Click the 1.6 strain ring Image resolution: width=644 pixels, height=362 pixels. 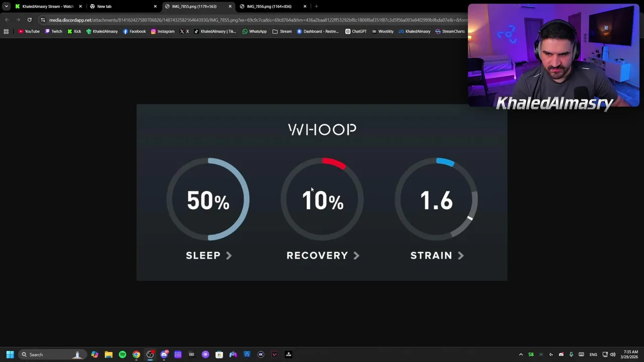click(x=436, y=200)
